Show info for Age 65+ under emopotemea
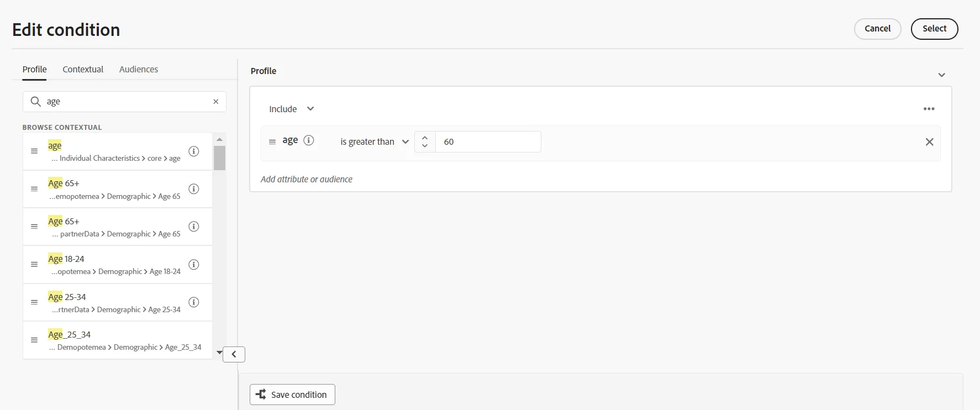 194,189
